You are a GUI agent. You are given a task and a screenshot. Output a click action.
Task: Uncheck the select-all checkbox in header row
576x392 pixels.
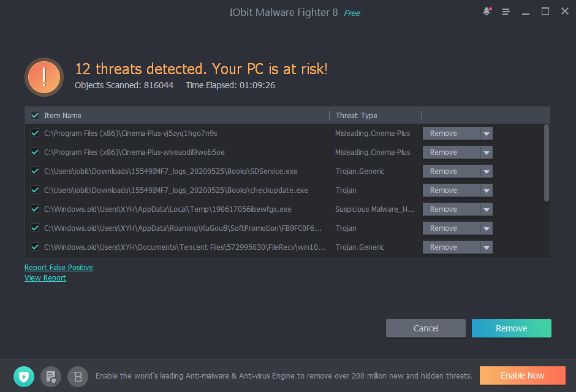click(35, 115)
